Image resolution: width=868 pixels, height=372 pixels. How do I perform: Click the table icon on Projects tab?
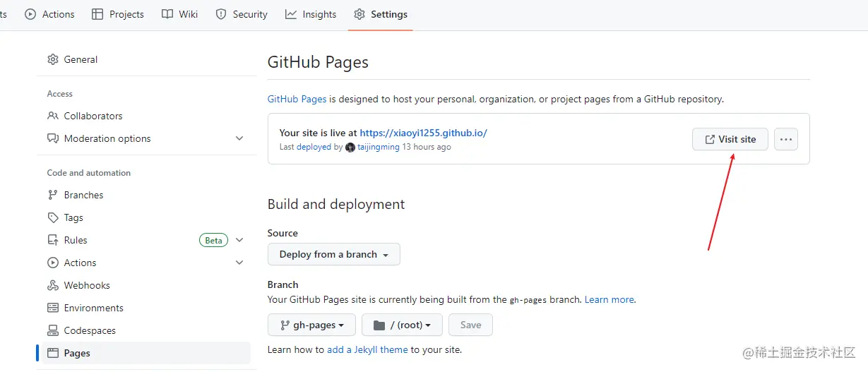pyautogui.click(x=97, y=14)
